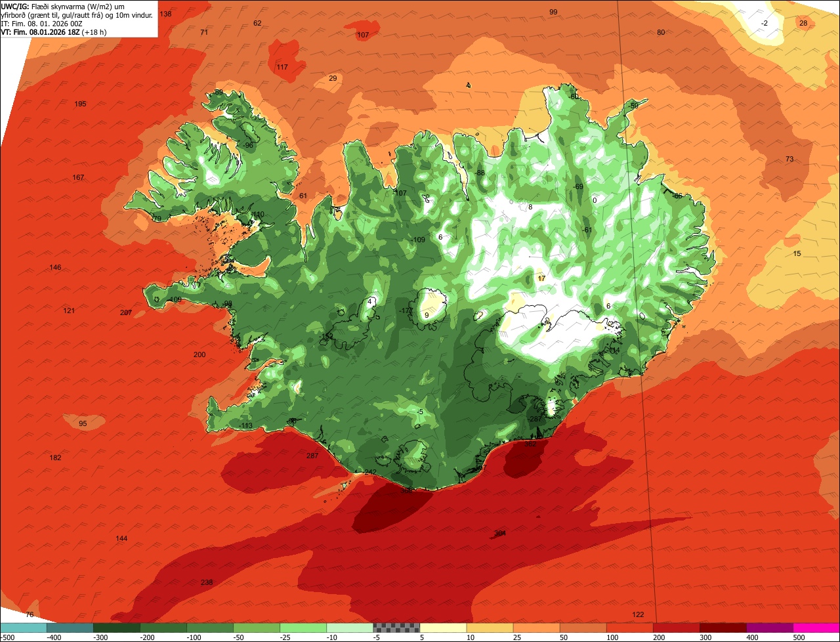Click the map value 61
This screenshot has width=840, height=642.
[303, 196]
